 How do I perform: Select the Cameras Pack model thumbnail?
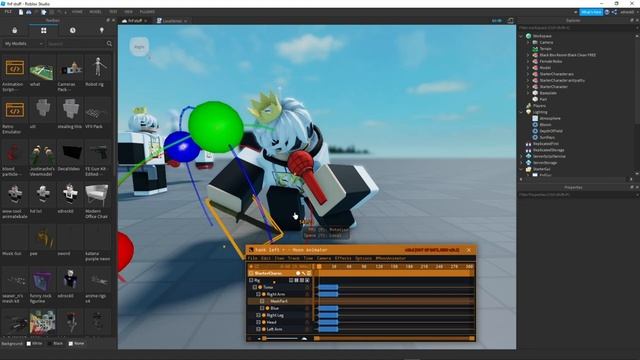(70, 68)
